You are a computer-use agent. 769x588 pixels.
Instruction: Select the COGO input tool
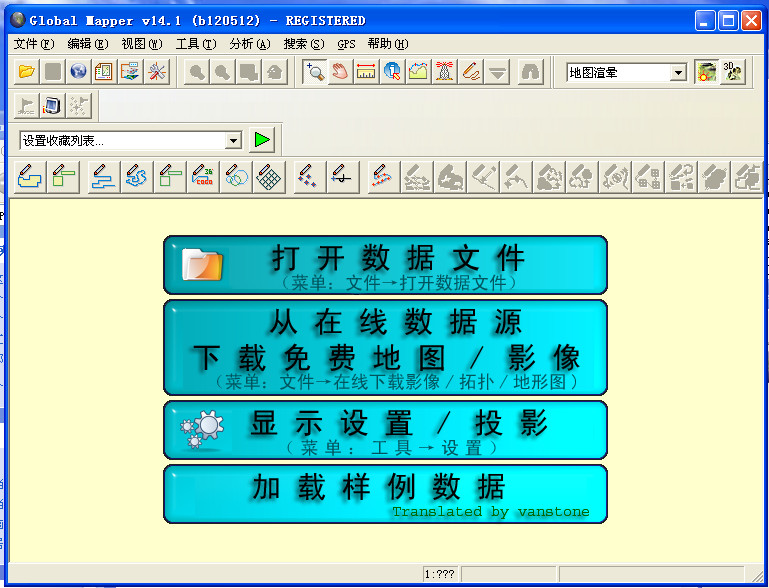[203, 177]
